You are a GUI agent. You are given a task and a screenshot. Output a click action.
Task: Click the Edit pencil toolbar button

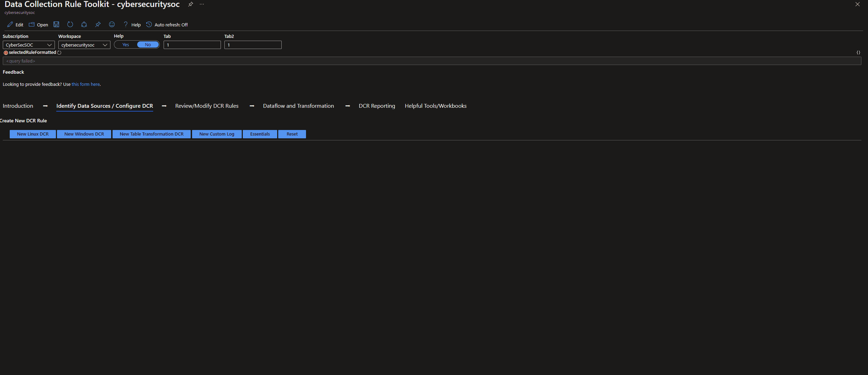[x=15, y=25]
